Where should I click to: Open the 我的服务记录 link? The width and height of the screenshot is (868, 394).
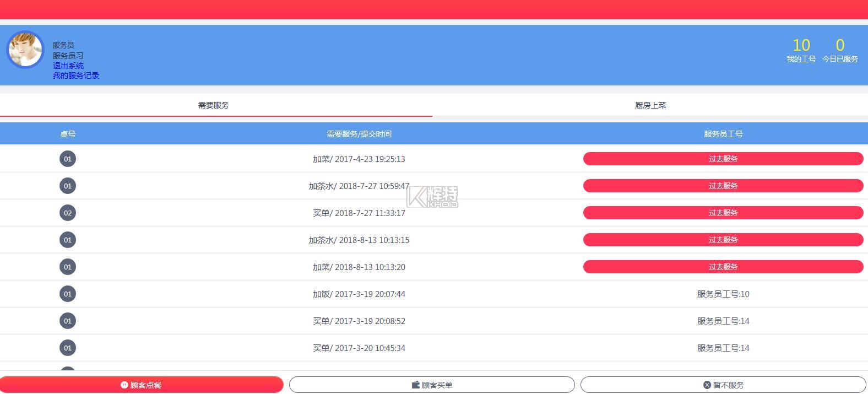(x=76, y=75)
